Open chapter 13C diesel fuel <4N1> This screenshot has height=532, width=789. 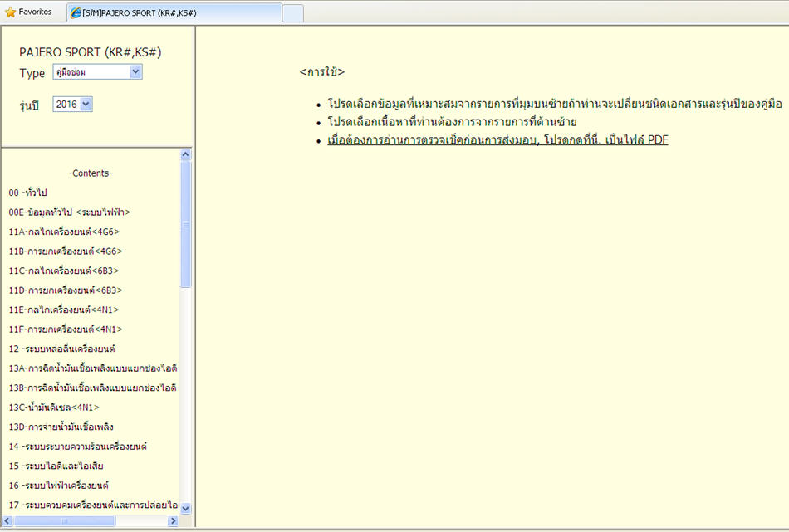click(54, 408)
